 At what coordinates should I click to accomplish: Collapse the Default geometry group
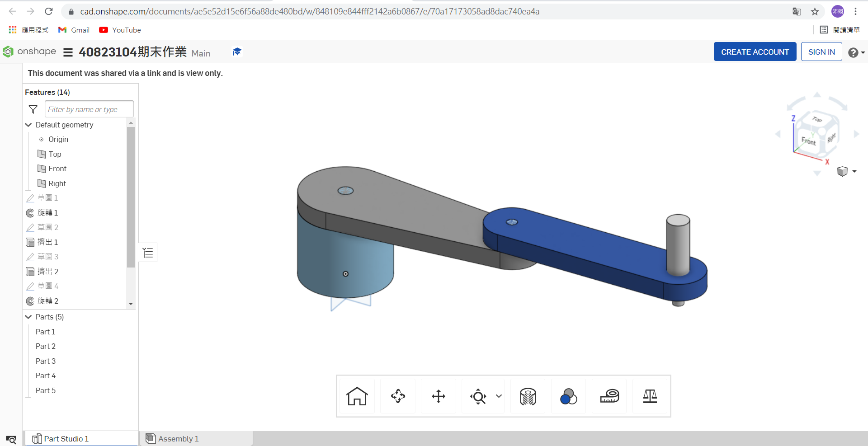28,125
